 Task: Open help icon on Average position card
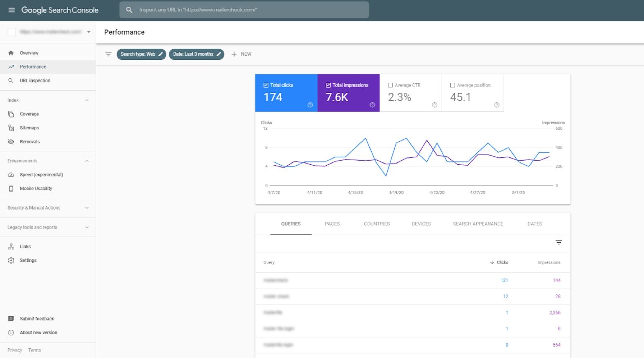(x=497, y=105)
